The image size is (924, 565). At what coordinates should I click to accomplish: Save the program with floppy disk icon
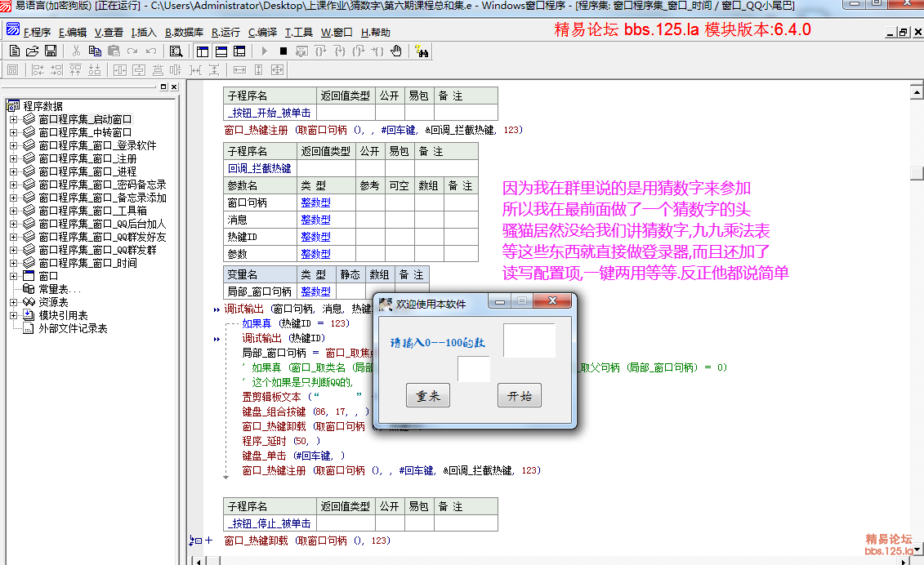[x=50, y=51]
